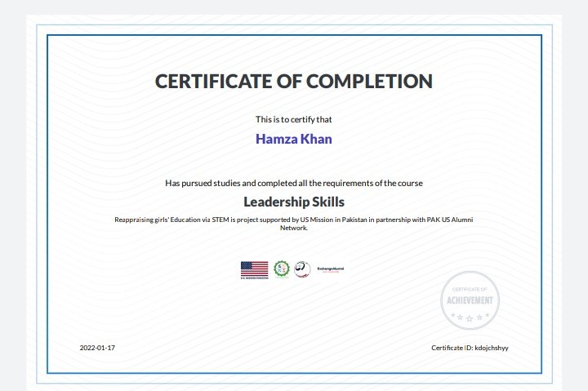Viewport: 588px width, 391px height.
Task: Select the recipient name 'Hamza Khan'
Action: [x=294, y=139]
